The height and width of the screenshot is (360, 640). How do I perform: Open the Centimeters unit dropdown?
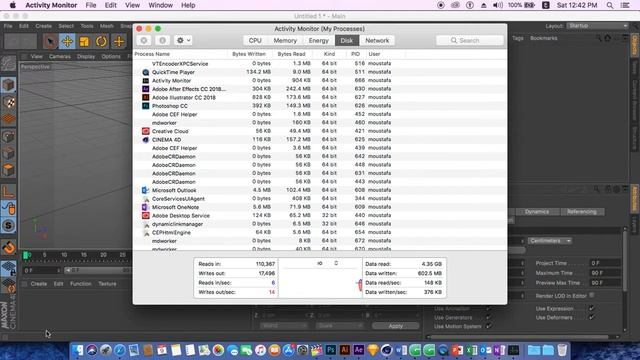point(550,241)
